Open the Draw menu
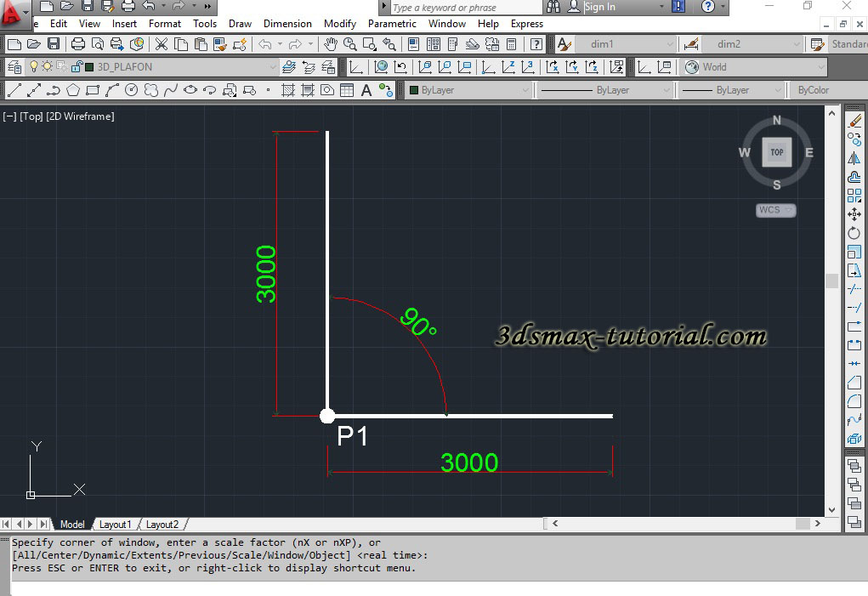 coord(240,24)
